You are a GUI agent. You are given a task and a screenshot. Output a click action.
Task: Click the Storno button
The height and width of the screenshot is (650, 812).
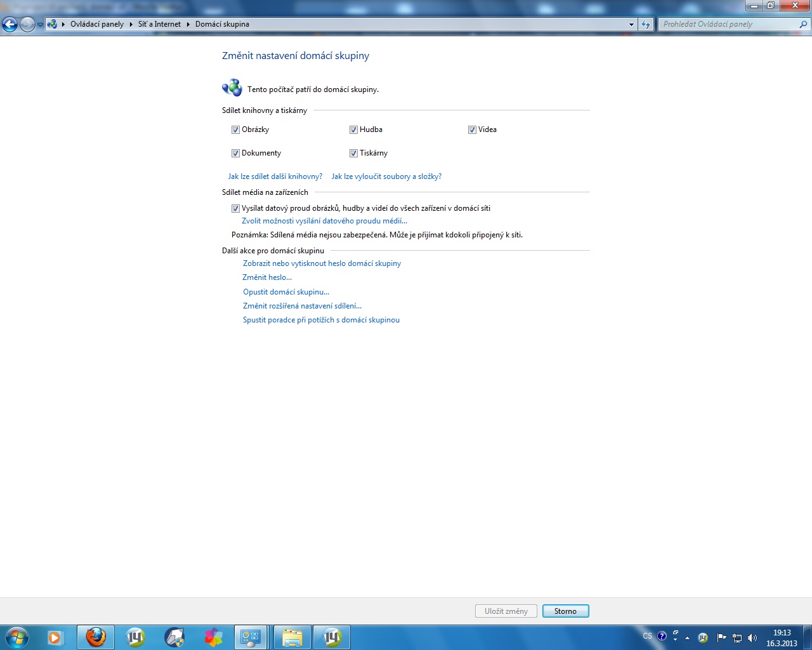[x=566, y=611]
